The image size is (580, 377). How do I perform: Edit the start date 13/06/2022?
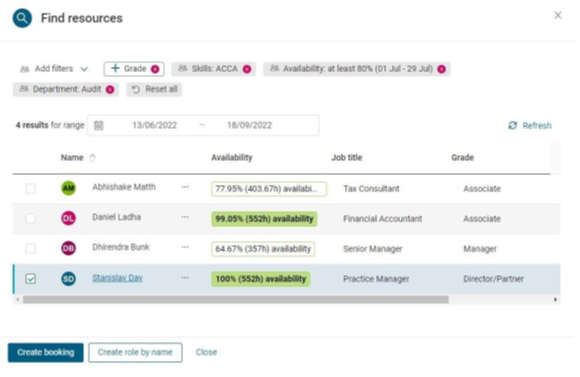click(155, 125)
